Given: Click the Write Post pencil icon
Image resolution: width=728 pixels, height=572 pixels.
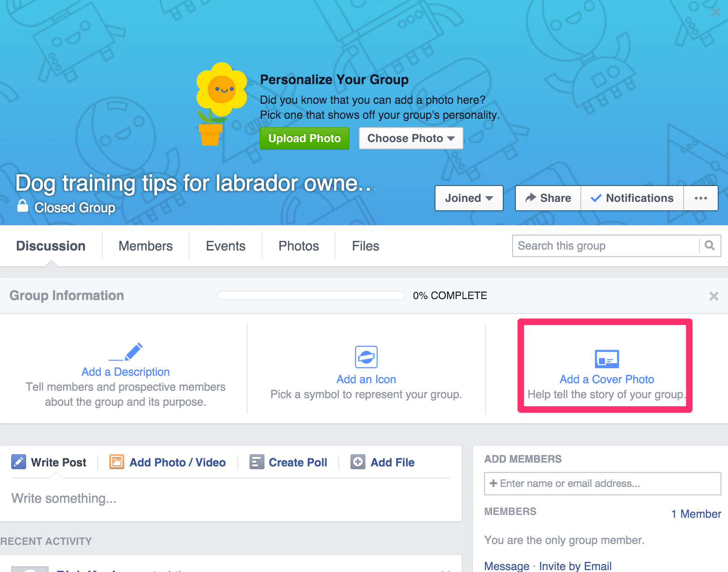Looking at the screenshot, I should (x=19, y=462).
